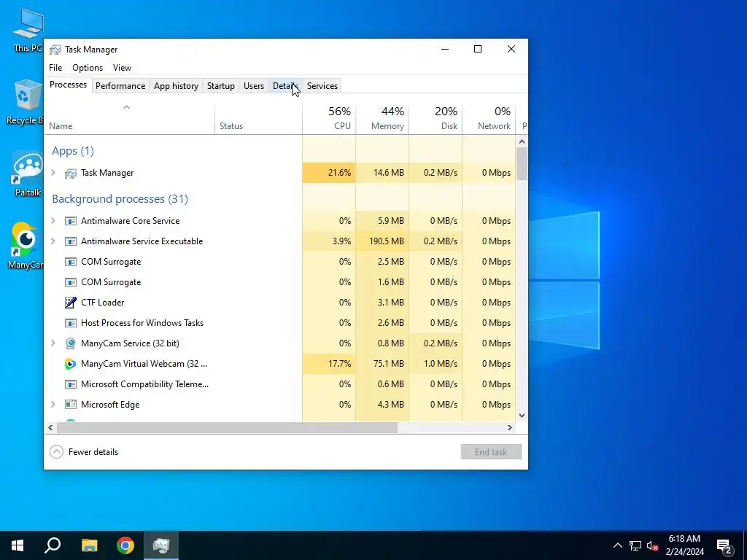Select the COM Surrogate row showing 1.6 MB
This screenshot has width=747, height=560.
280,282
